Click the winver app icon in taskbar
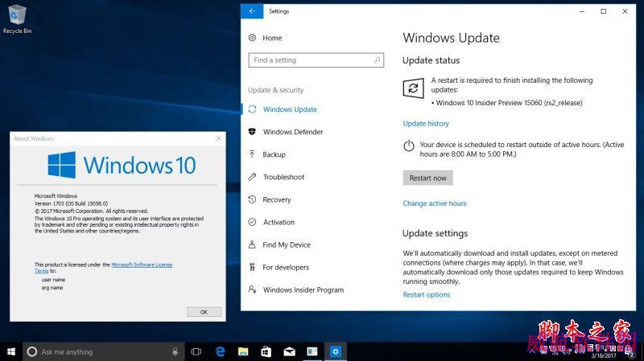This screenshot has height=361, width=644. (312, 351)
